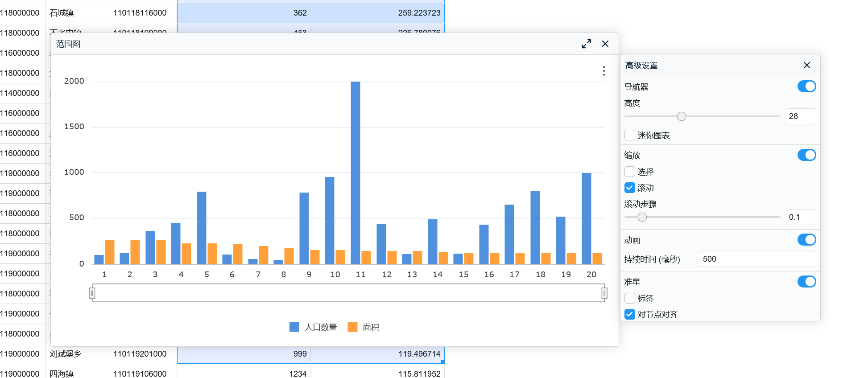This screenshot has height=378, width=868.
Task: Click the navigator's right range handle
Action: tap(604, 293)
